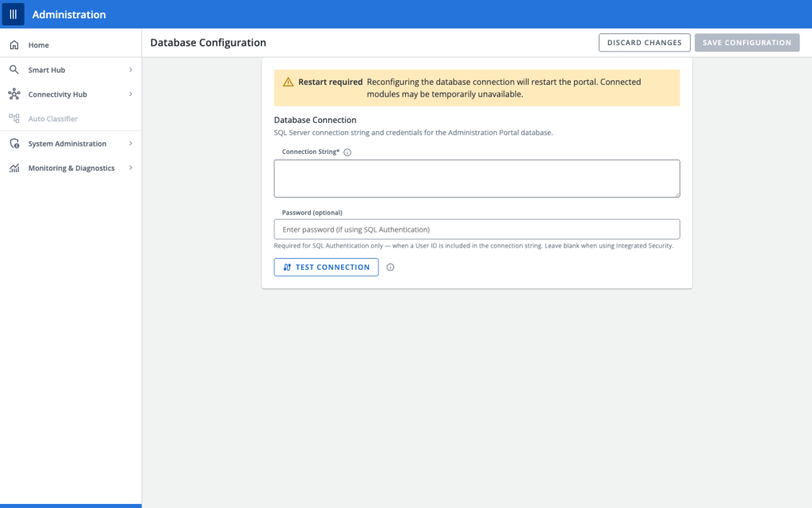Click info icon next to Connection String

tap(347, 152)
